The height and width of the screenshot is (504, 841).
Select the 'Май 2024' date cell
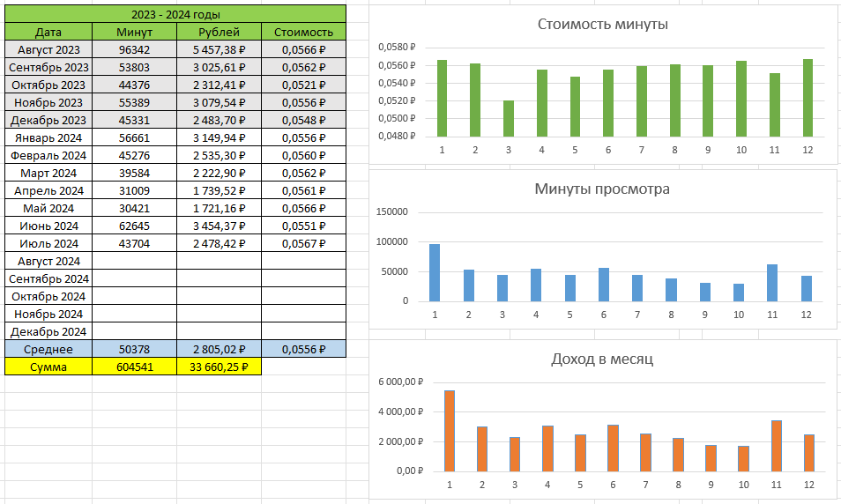48,209
